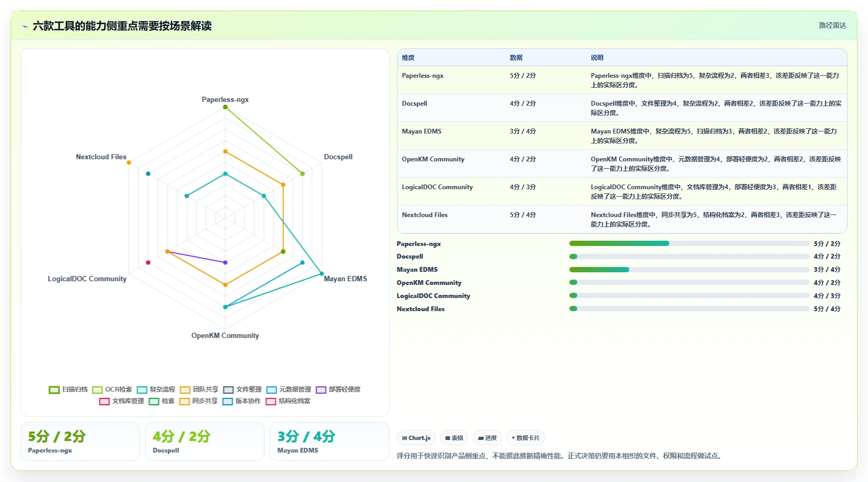Toggle the OCR检索 legend series

(112, 389)
